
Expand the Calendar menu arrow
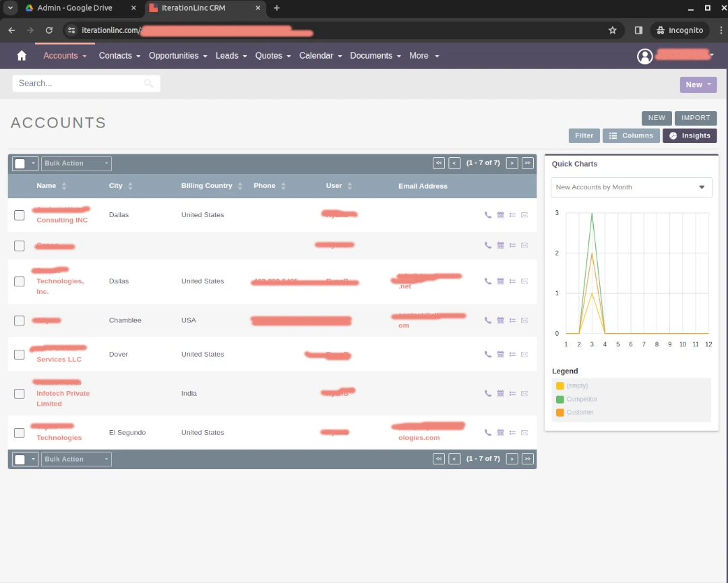[339, 56]
